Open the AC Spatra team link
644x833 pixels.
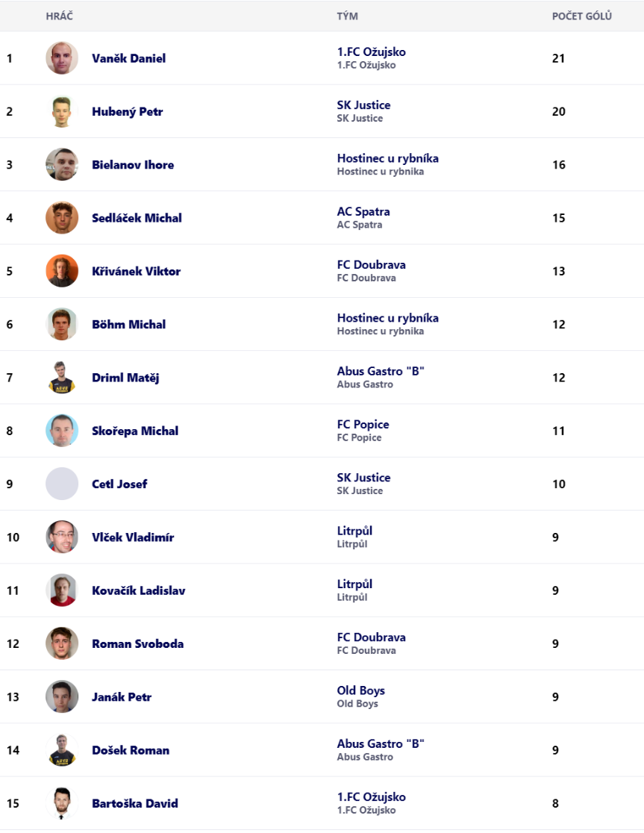click(363, 212)
